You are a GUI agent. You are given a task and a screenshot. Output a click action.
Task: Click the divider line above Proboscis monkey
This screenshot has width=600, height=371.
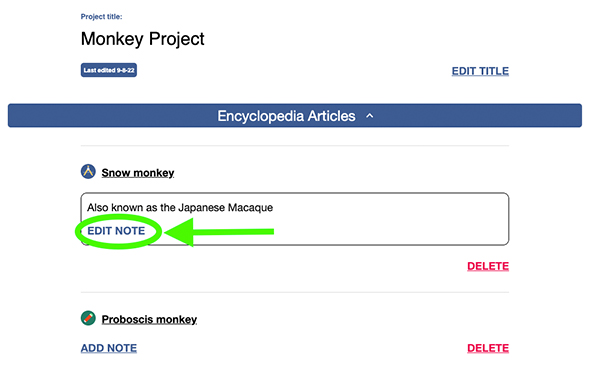(295, 293)
